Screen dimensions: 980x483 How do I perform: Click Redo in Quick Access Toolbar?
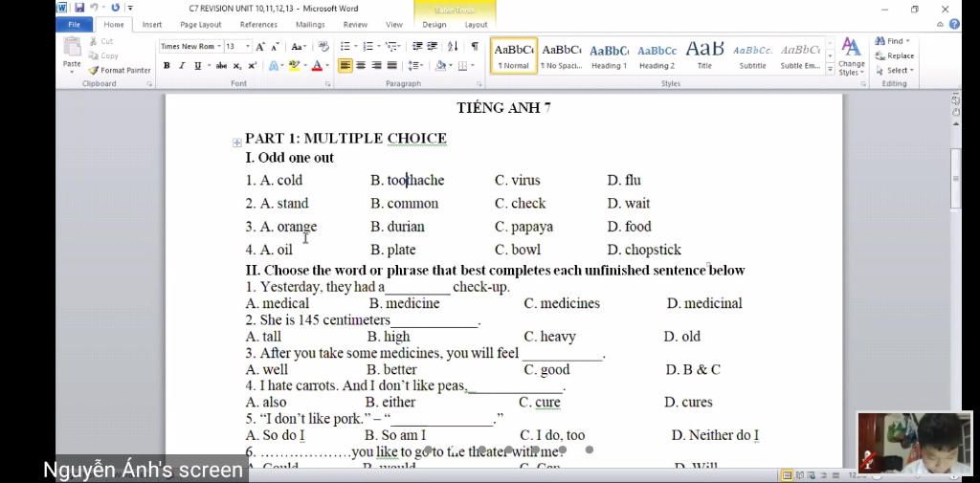(x=115, y=8)
